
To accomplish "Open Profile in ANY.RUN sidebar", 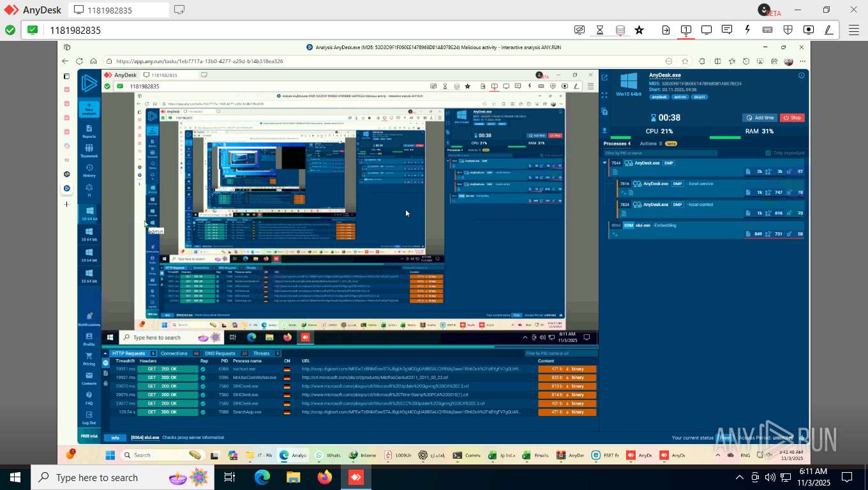I will click(89, 339).
